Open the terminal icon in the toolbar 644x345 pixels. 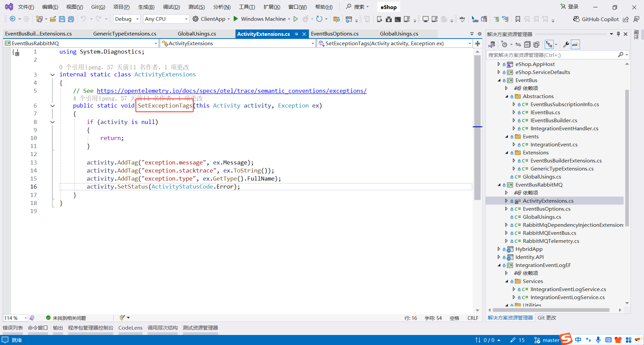398,19
